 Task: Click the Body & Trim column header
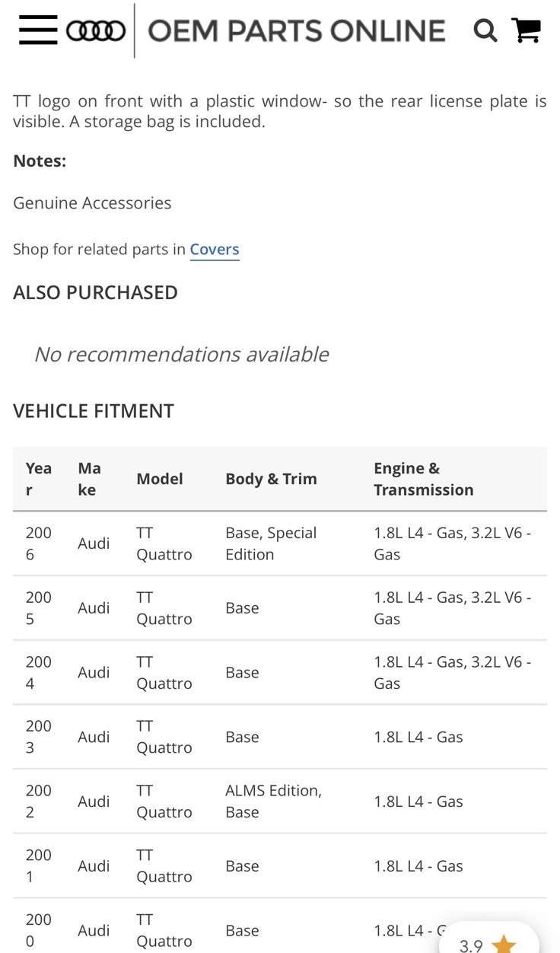coord(271,479)
